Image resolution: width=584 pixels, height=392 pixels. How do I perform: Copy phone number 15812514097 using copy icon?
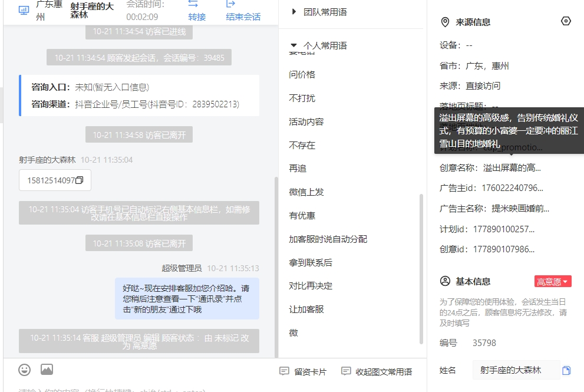coord(80,180)
